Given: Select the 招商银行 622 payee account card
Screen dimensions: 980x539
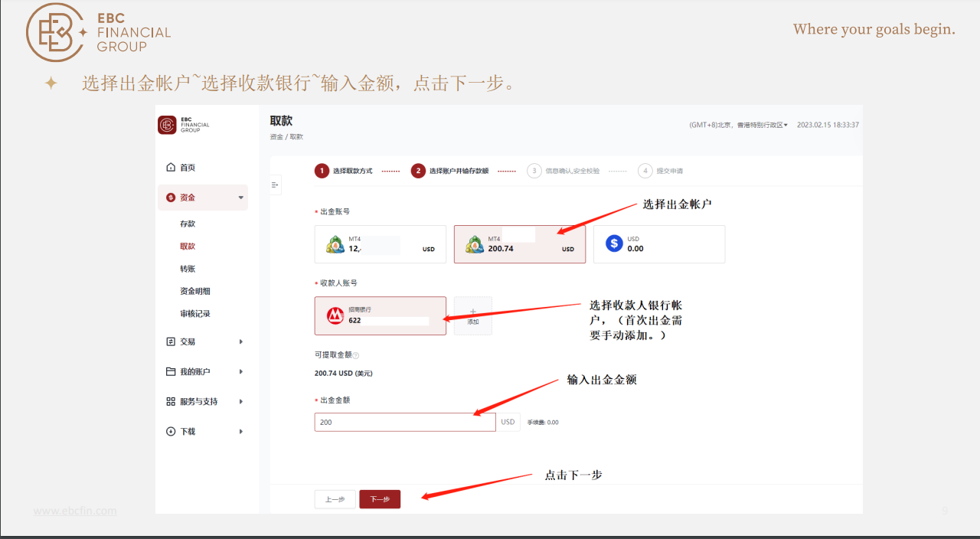Looking at the screenshot, I should point(380,315).
